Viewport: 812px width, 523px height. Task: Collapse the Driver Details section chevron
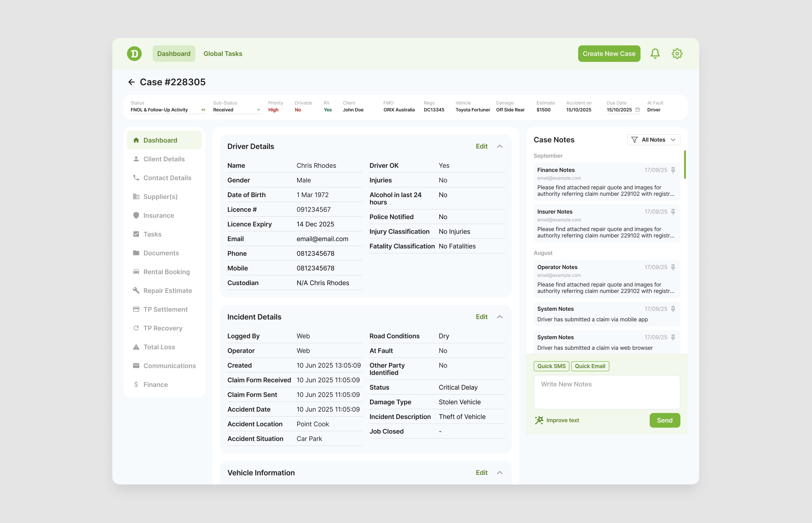click(500, 146)
